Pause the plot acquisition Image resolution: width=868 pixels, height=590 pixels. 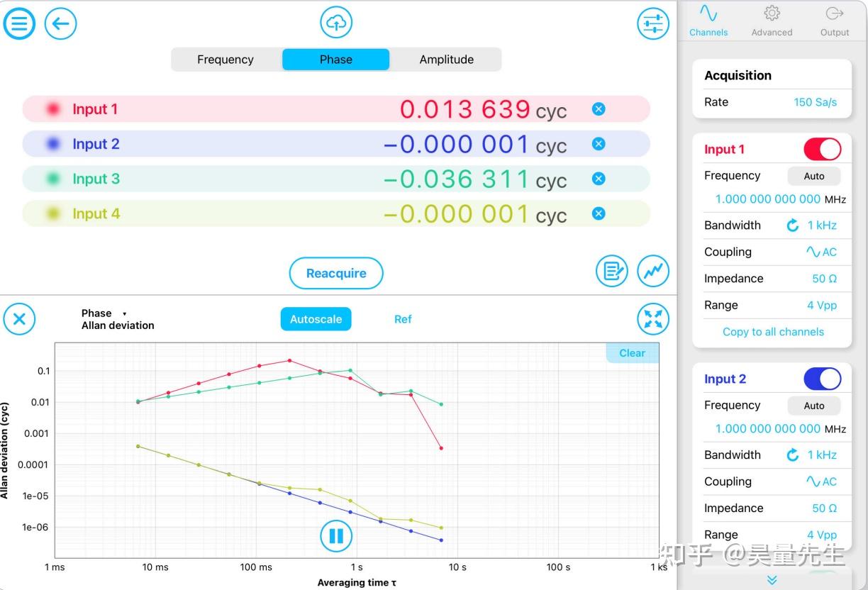[x=336, y=535]
